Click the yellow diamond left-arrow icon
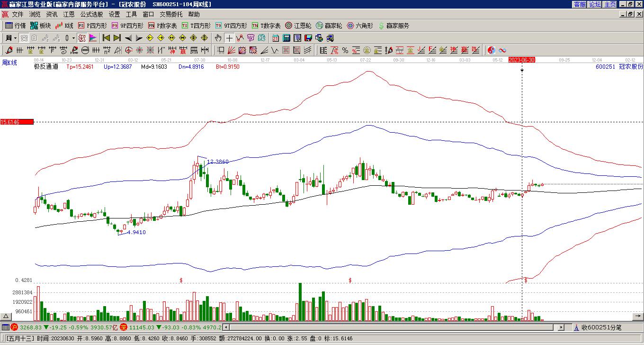This screenshot has width=644, height=345. [x=150, y=38]
